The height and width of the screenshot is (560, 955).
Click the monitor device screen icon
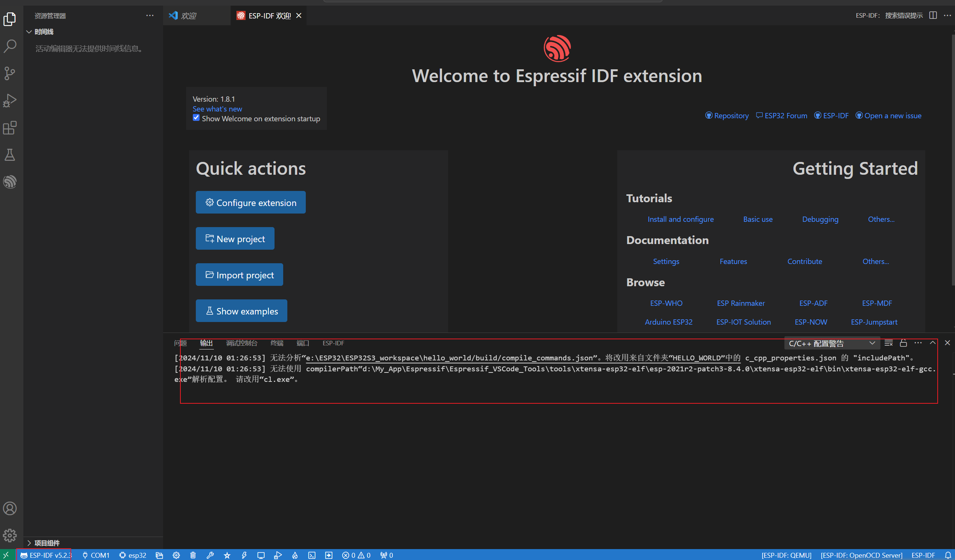pos(261,555)
